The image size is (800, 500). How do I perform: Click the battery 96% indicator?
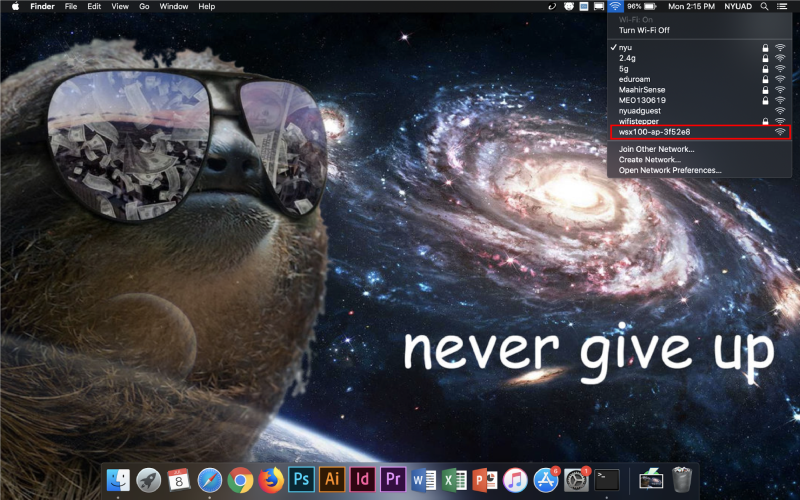[x=642, y=6]
